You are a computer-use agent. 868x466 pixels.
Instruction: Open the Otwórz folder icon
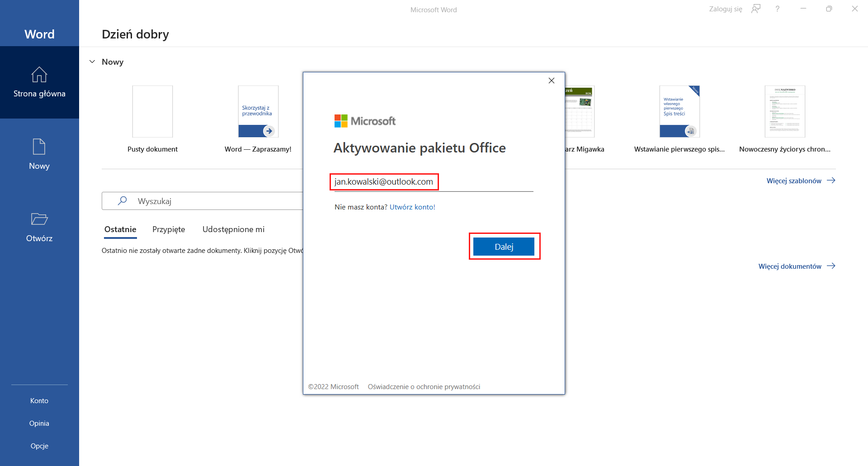click(x=39, y=219)
